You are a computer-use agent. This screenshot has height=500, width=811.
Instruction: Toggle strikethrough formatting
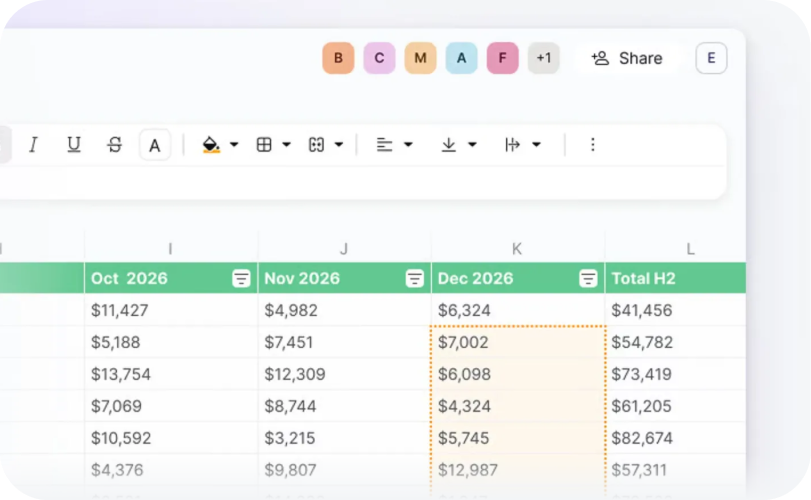point(114,145)
